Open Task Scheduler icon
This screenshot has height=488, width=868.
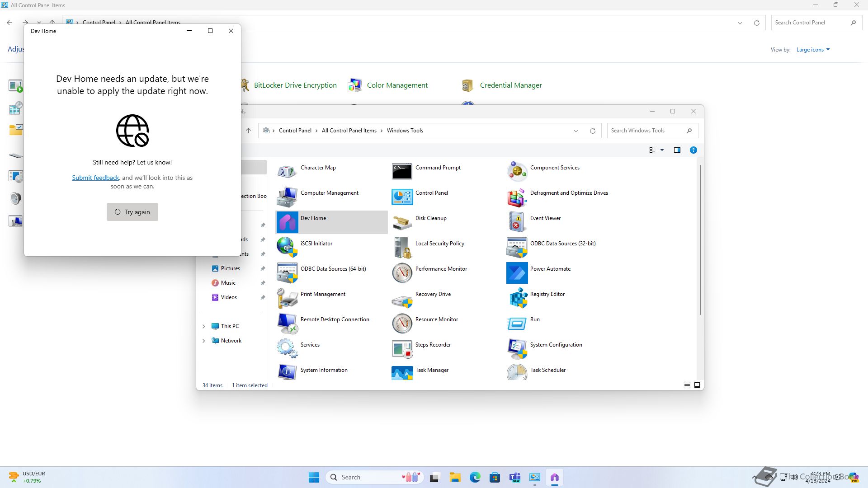tap(517, 372)
